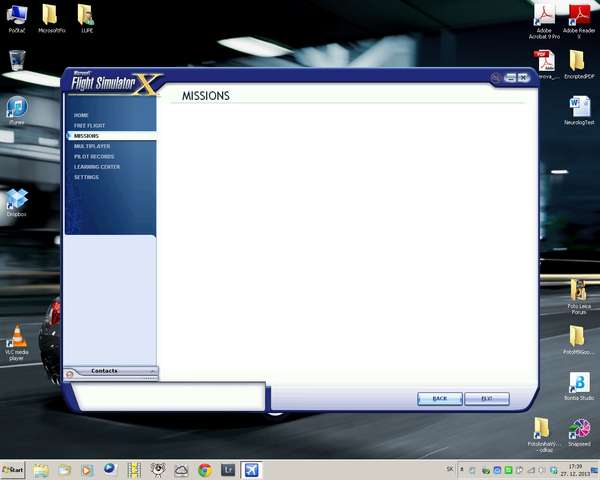The height and width of the screenshot is (480, 600).
Task: Click the button next to BACK
Action: (487, 398)
